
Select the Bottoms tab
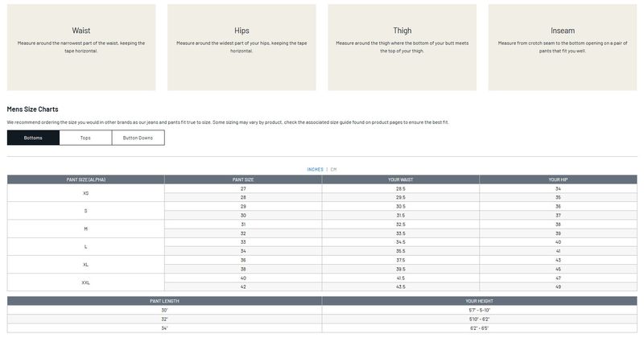[x=33, y=138]
